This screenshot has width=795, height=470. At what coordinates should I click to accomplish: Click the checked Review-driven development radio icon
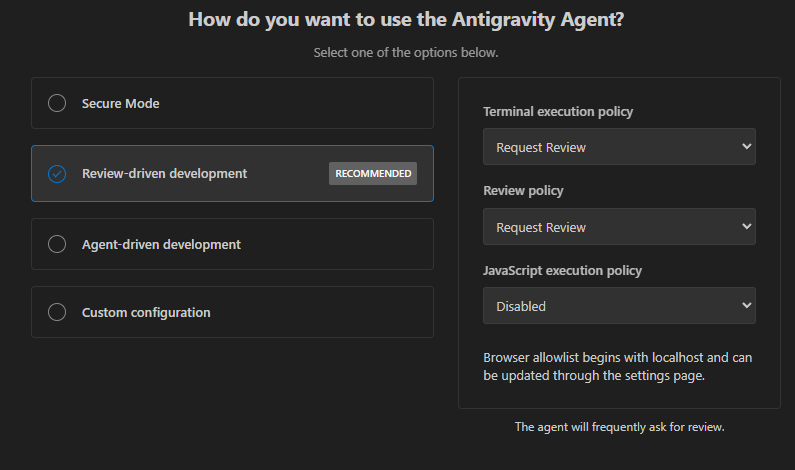pyautogui.click(x=57, y=174)
